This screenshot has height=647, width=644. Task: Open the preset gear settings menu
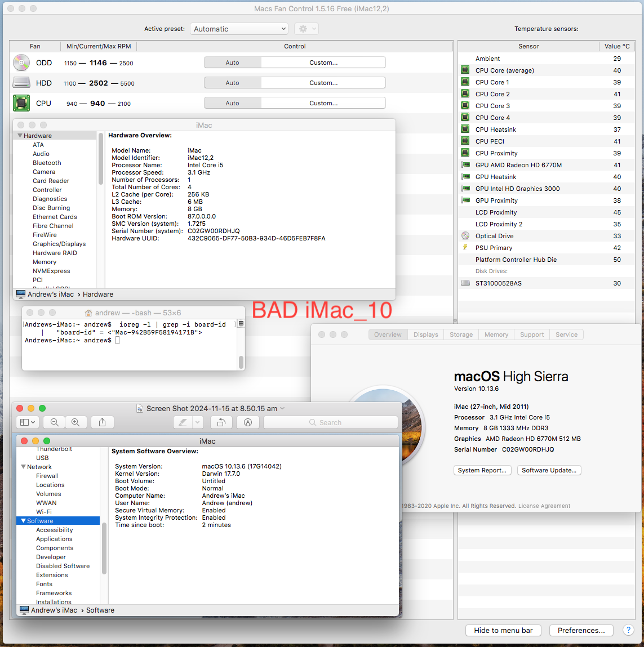pos(307,29)
